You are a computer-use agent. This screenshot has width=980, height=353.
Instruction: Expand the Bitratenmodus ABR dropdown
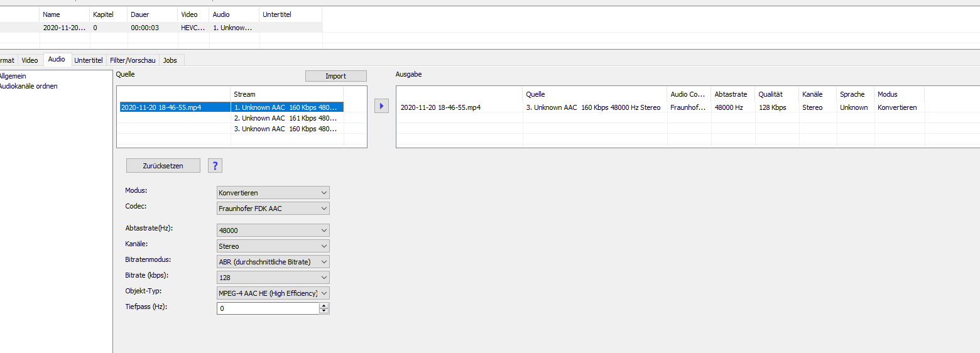pyautogui.click(x=273, y=262)
